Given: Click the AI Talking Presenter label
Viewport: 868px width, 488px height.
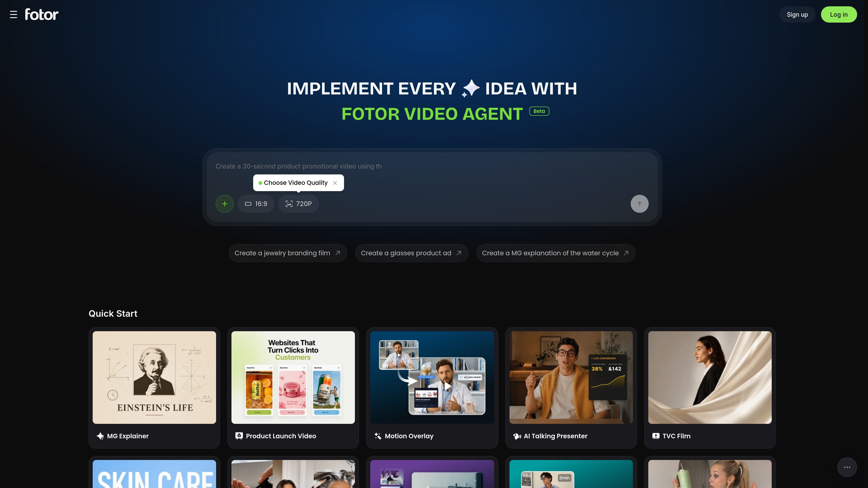Looking at the screenshot, I should coord(555,436).
